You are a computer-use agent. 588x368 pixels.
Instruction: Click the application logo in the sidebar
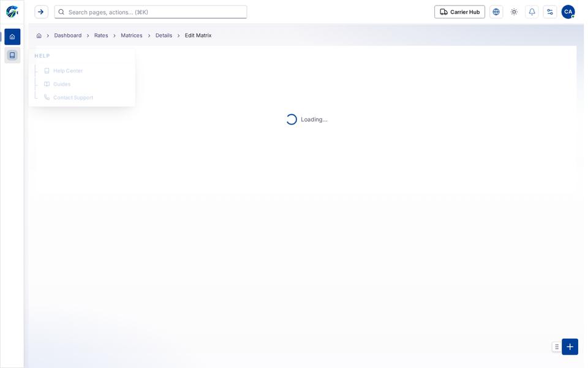point(12,12)
